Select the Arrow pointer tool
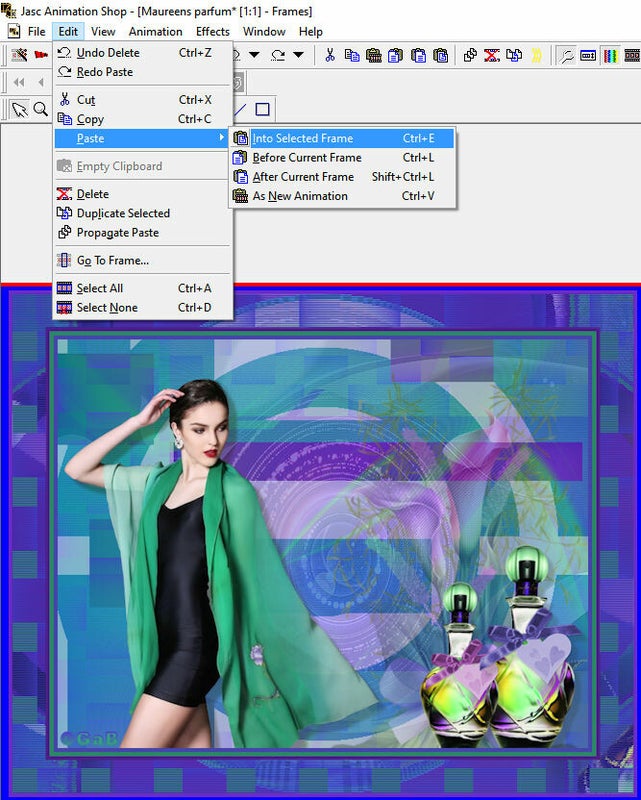The image size is (641, 800). [19, 109]
